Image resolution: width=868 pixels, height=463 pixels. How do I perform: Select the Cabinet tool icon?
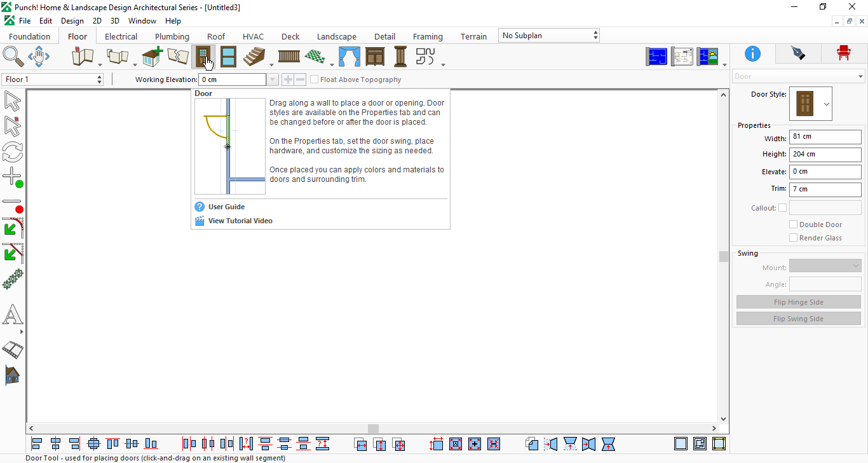375,57
